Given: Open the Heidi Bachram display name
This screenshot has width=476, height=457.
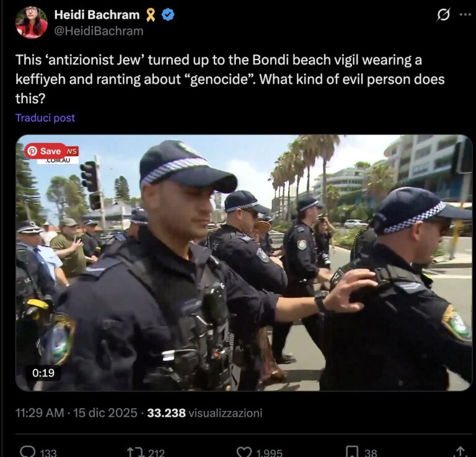Looking at the screenshot, I should click(x=97, y=15).
